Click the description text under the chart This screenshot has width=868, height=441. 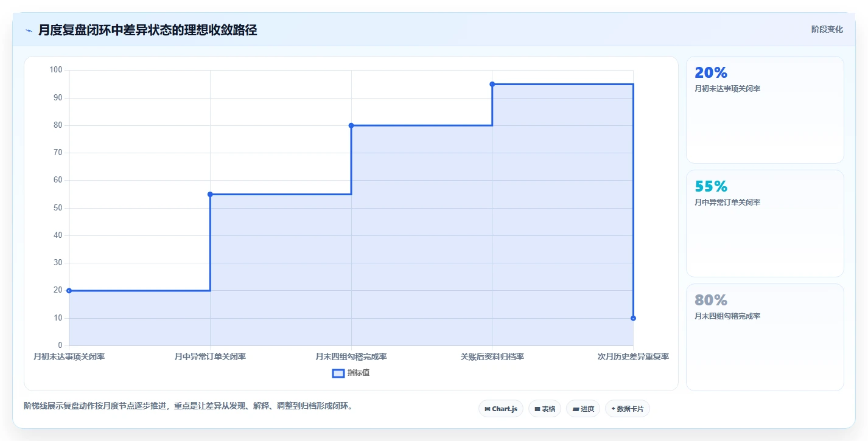pyautogui.click(x=188, y=406)
